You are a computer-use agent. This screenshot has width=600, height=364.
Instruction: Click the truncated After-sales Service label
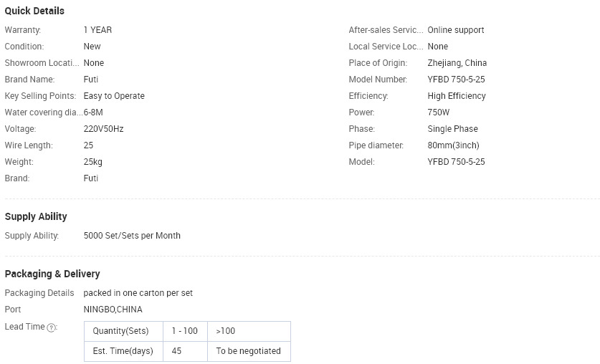click(386, 30)
